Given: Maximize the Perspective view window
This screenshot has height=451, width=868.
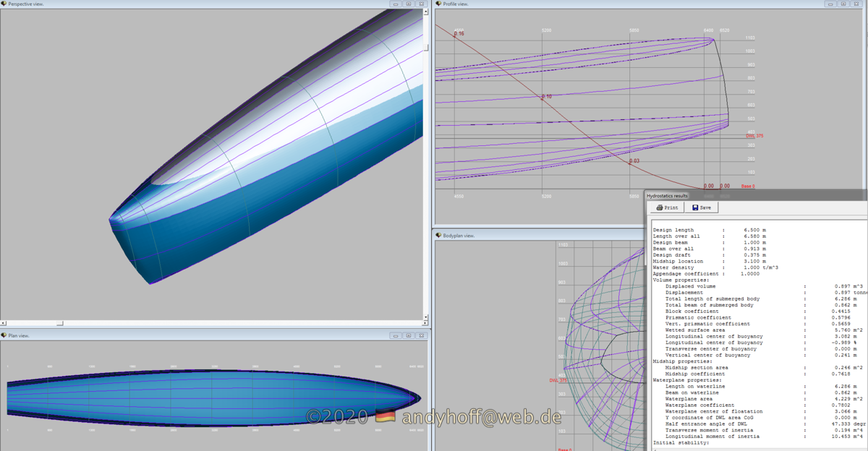Looking at the screenshot, I should tap(408, 4).
